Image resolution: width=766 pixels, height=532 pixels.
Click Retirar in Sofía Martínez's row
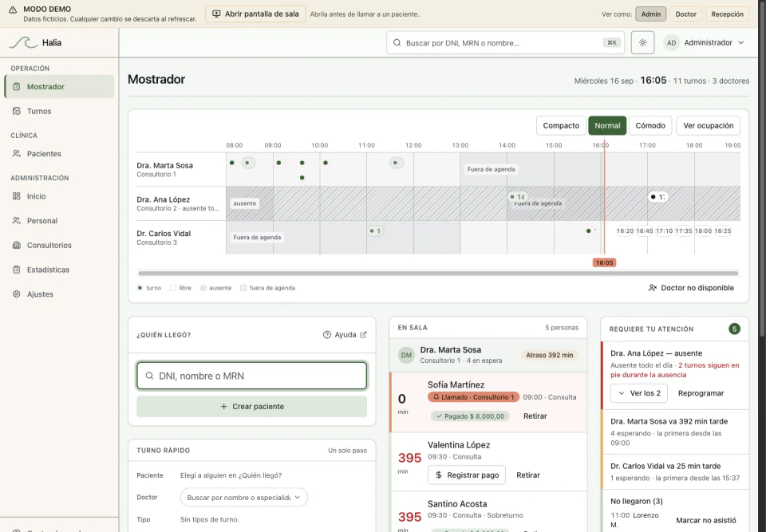pos(535,416)
